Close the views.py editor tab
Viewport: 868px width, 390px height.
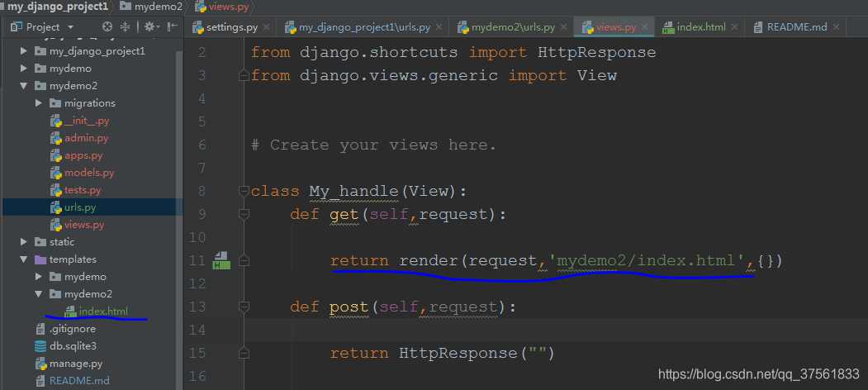(644, 27)
